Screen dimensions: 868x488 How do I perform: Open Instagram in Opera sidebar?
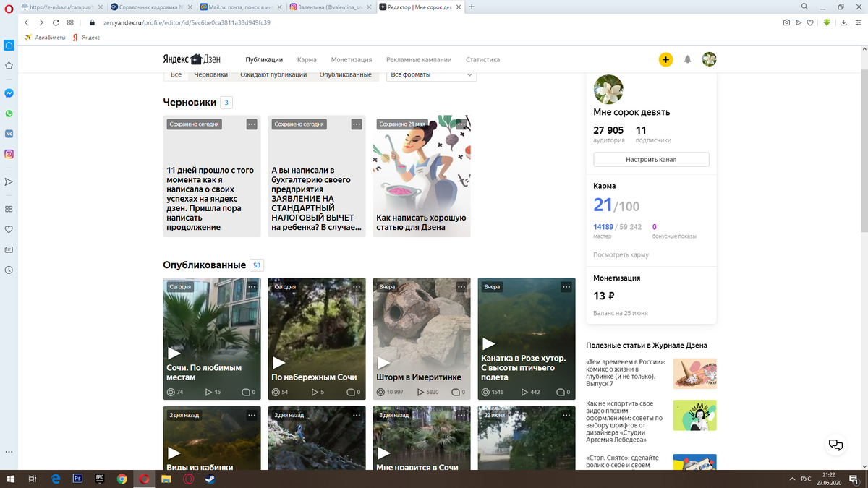[9, 154]
